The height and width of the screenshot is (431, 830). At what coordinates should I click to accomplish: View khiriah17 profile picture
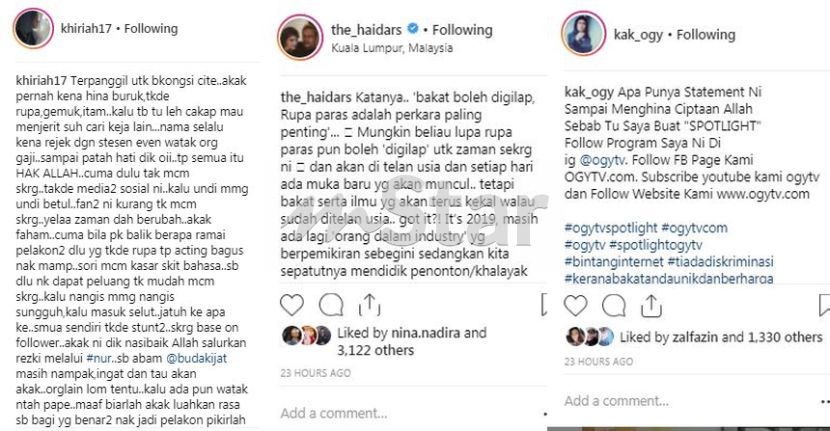33,29
